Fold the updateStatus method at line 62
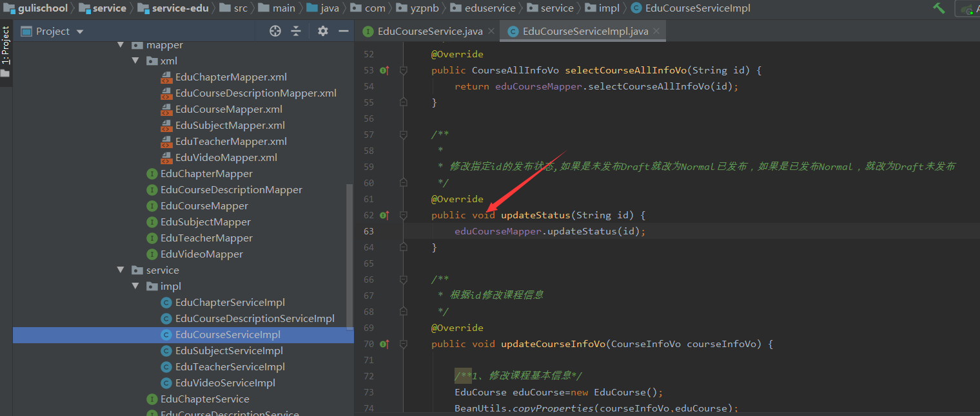The image size is (980, 416). point(404,215)
